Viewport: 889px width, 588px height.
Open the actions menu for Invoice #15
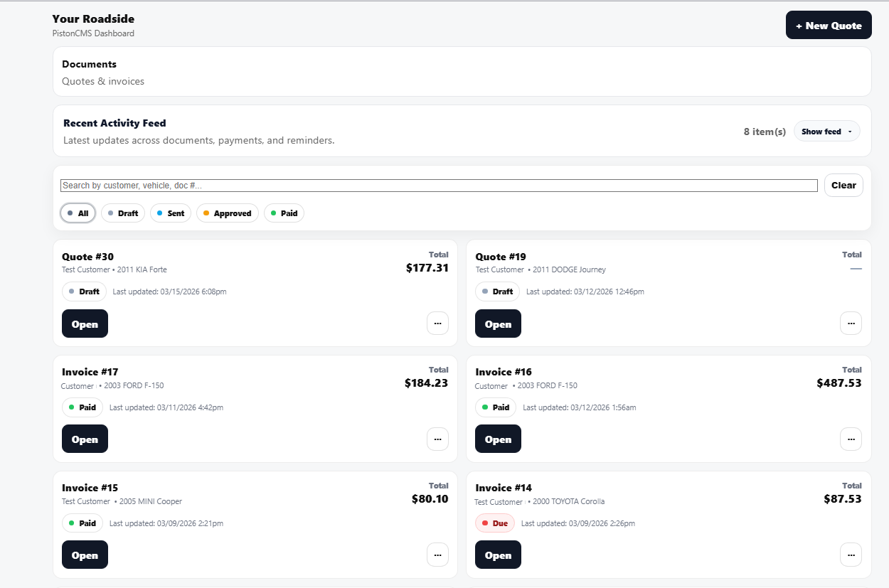437,555
